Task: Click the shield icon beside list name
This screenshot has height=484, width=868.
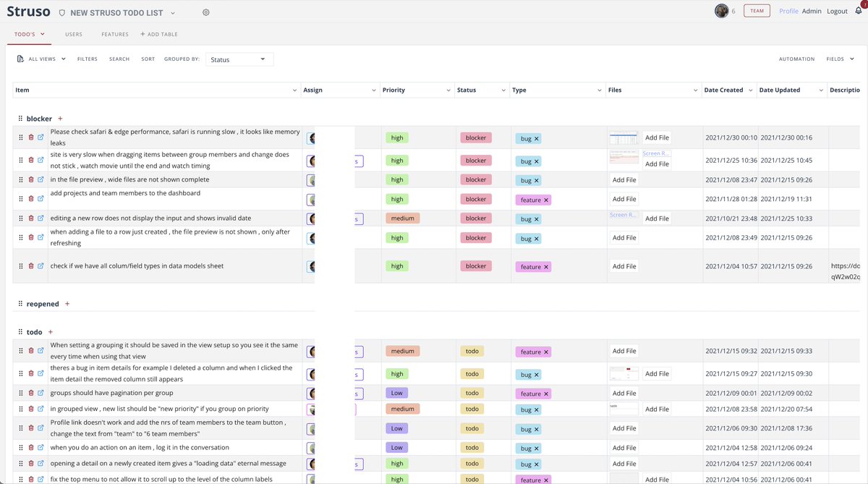Action: 61,13
